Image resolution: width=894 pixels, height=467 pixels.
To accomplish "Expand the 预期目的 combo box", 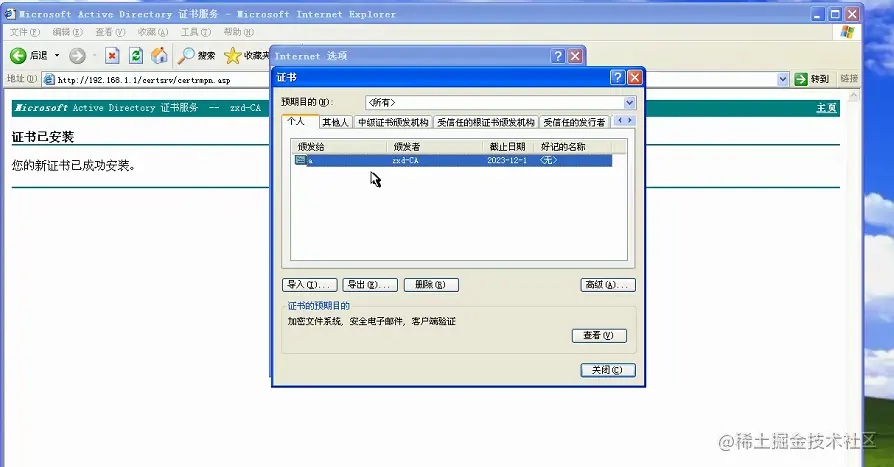I will coord(629,103).
